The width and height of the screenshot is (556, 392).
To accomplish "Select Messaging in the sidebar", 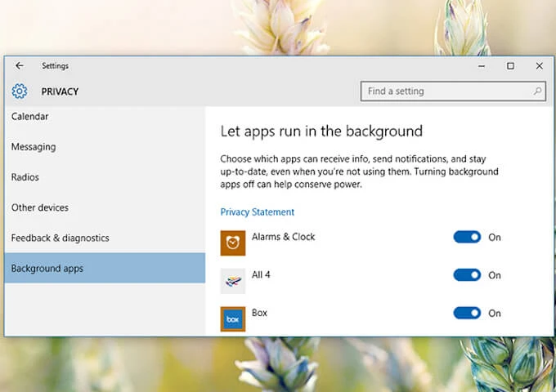I will [105, 147].
